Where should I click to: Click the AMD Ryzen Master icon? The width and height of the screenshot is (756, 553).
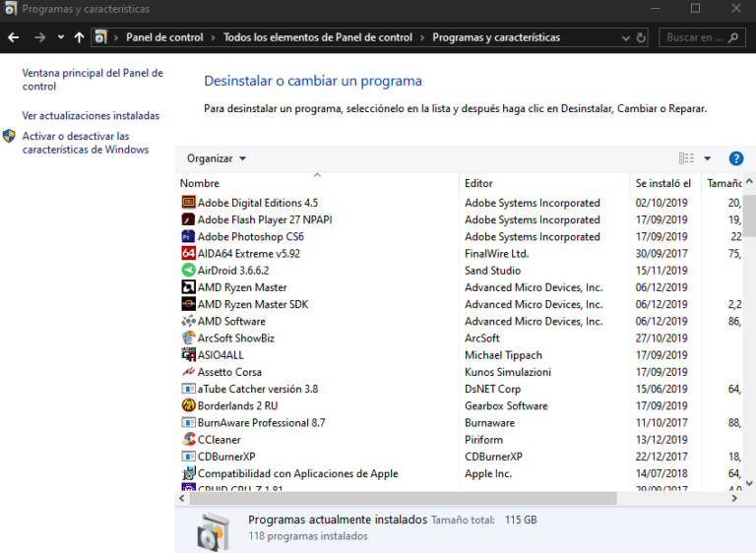pyautogui.click(x=188, y=287)
